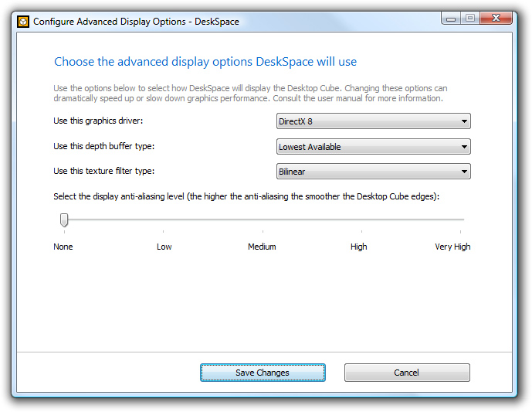This screenshot has width=532, height=412.
Task: Click the 'Choose the advanced display options' heading
Action: [205, 62]
